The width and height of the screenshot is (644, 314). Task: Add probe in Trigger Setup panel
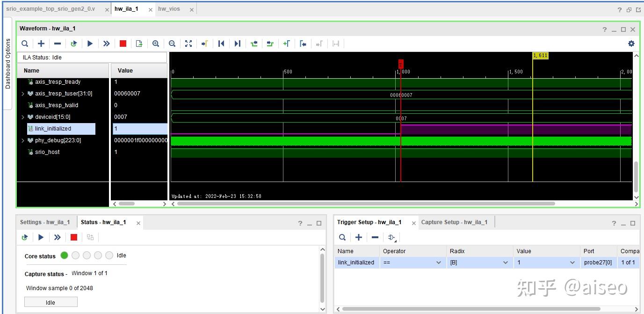coord(359,237)
